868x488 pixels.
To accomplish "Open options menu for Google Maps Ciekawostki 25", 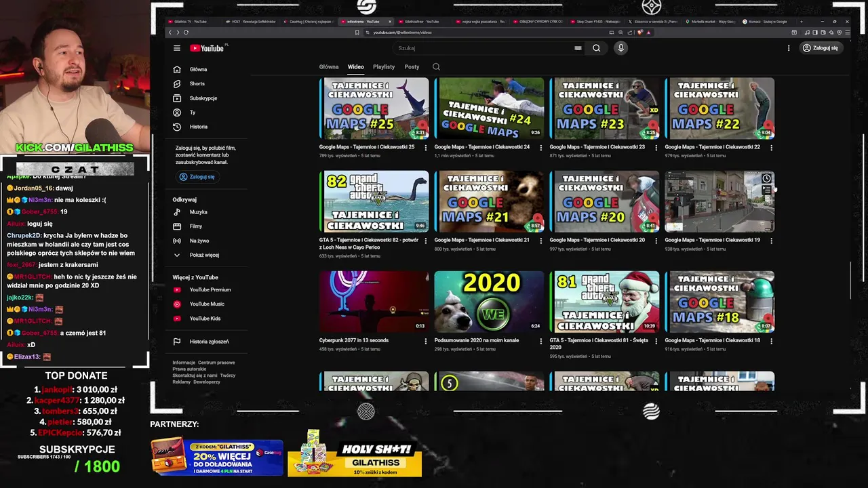I will [426, 147].
